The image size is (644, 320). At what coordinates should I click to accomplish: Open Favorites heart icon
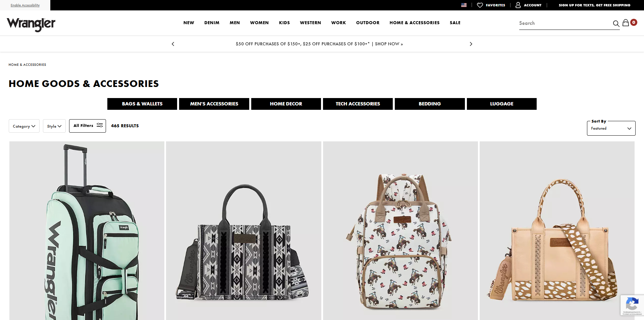(x=480, y=5)
